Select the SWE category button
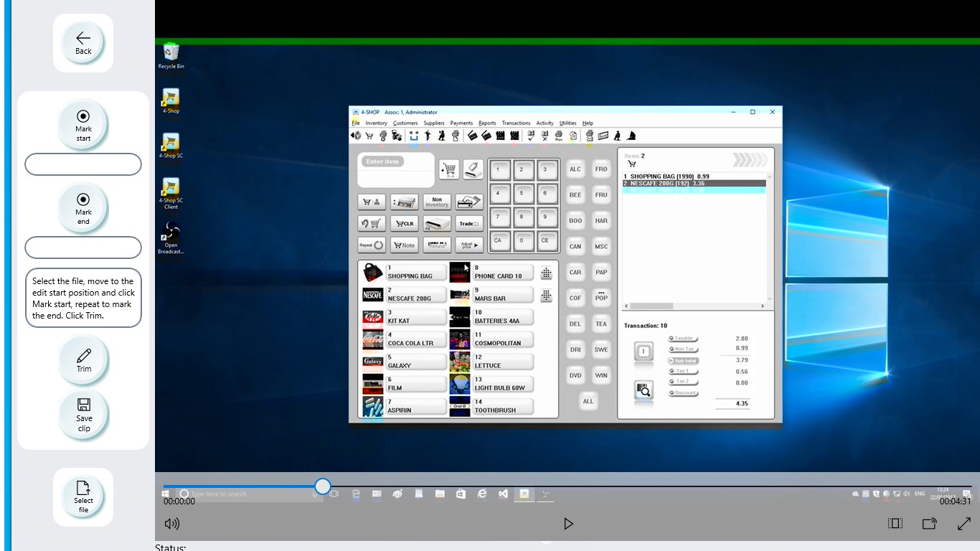Screen dimensions: 980x551 tap(601, 350)
